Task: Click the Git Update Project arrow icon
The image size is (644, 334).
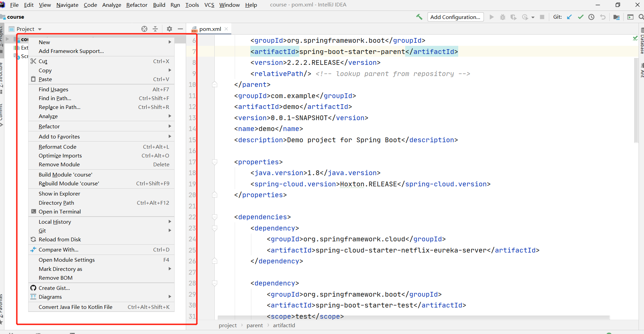Action: pyautogui.click(x=570, y=17)
